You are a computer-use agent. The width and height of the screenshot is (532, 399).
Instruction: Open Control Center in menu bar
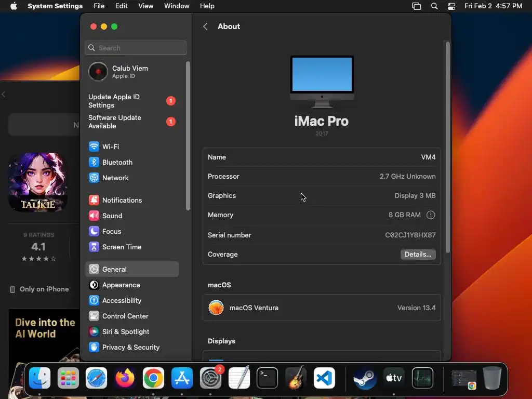tap(451, 6)
